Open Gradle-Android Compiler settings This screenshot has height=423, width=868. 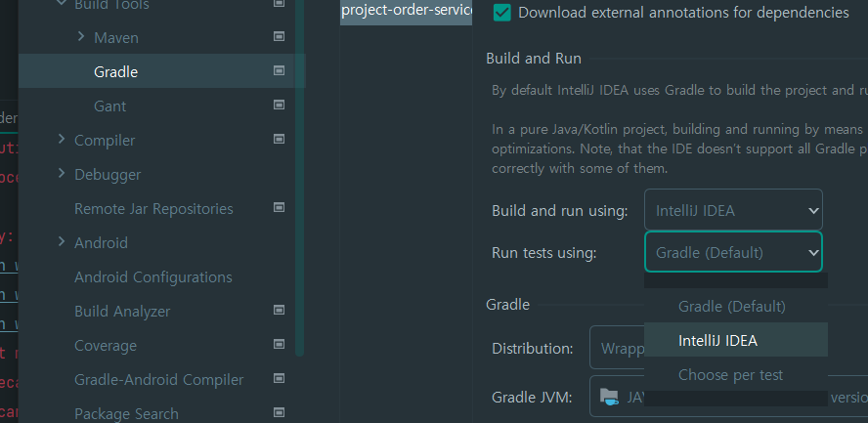pos(159,380)
